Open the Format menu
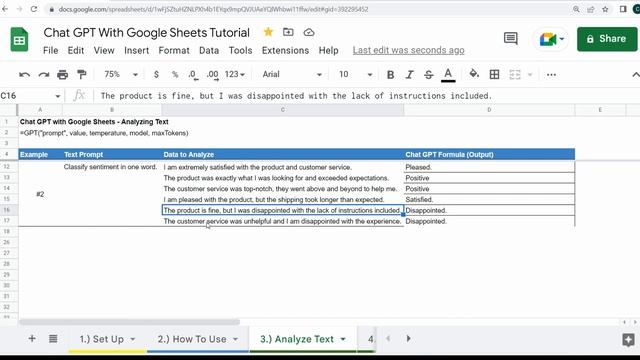The image size is (640, 360). point(174,51)
